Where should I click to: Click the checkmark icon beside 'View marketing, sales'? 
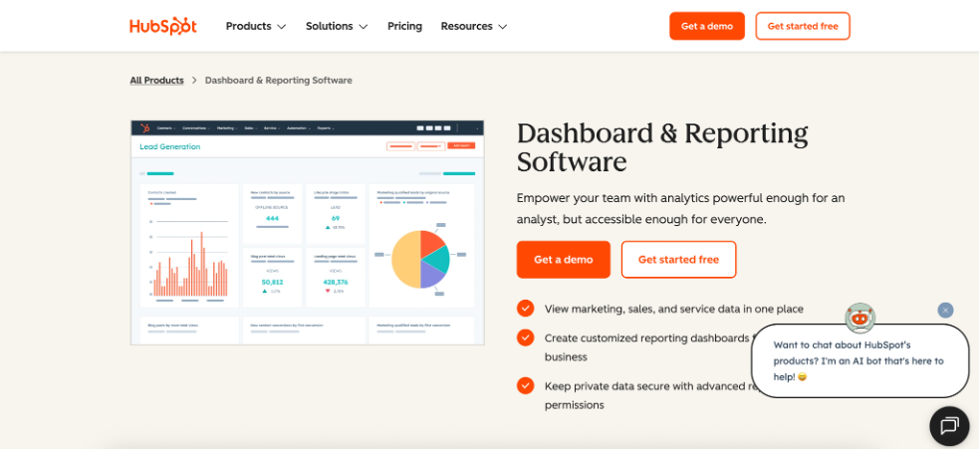pos(525,309)
